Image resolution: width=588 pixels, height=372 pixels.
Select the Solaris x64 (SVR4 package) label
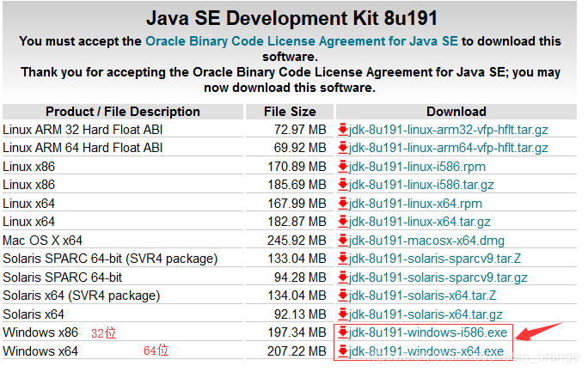pos(82,296)
